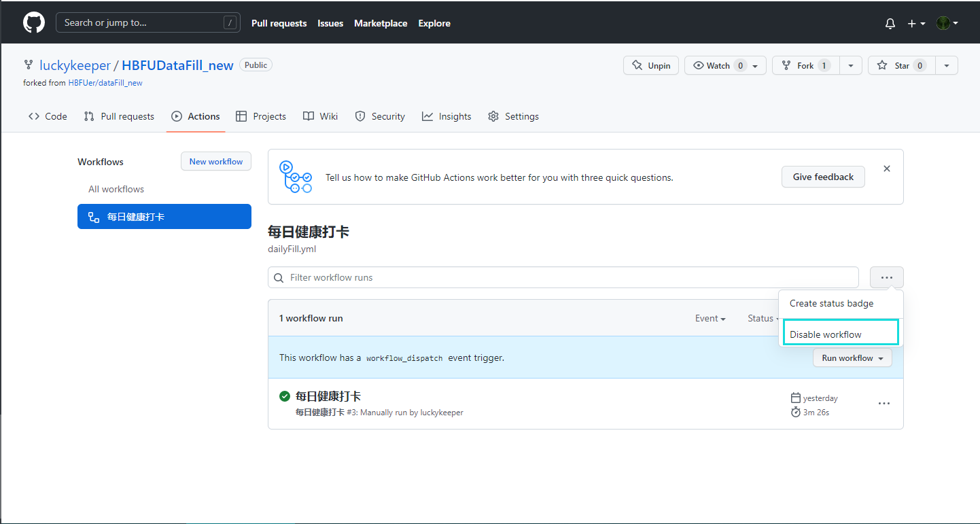Go to Marketplace

coord(381,23)
